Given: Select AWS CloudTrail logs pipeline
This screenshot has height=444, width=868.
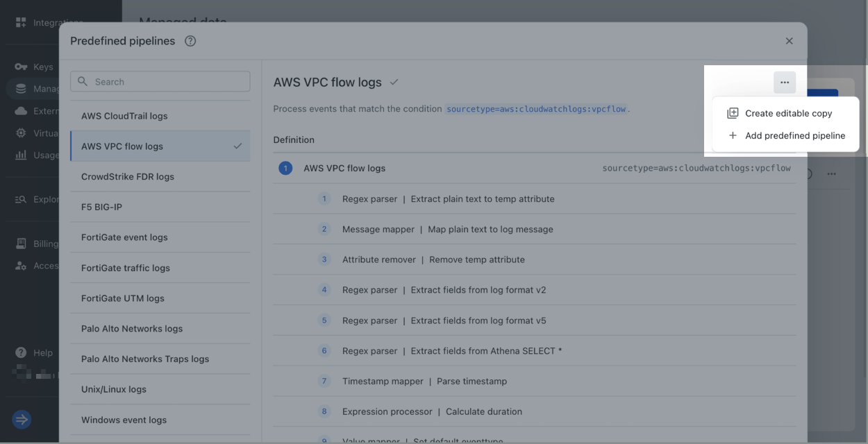Looking at the screenshot, I should point(160,116).
